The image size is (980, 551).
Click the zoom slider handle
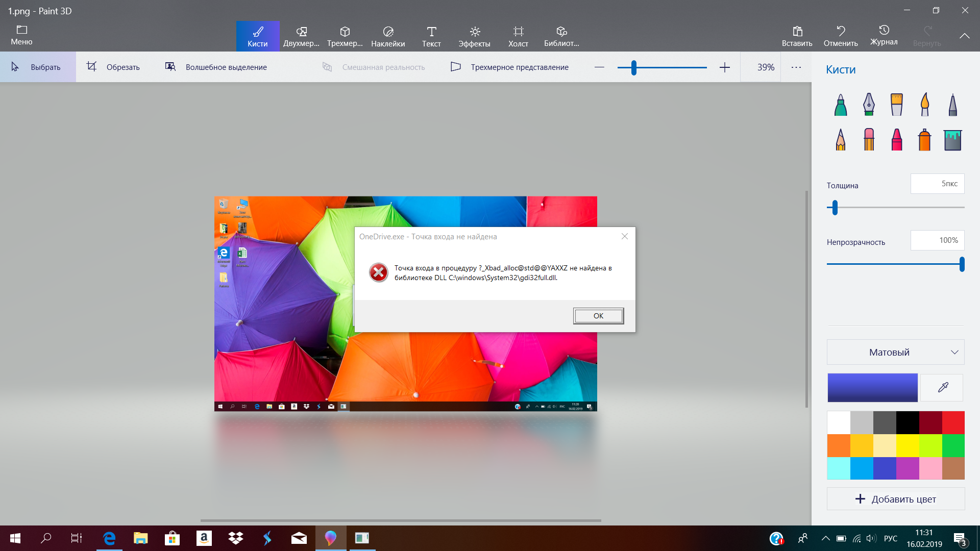[x=634, y=67]
